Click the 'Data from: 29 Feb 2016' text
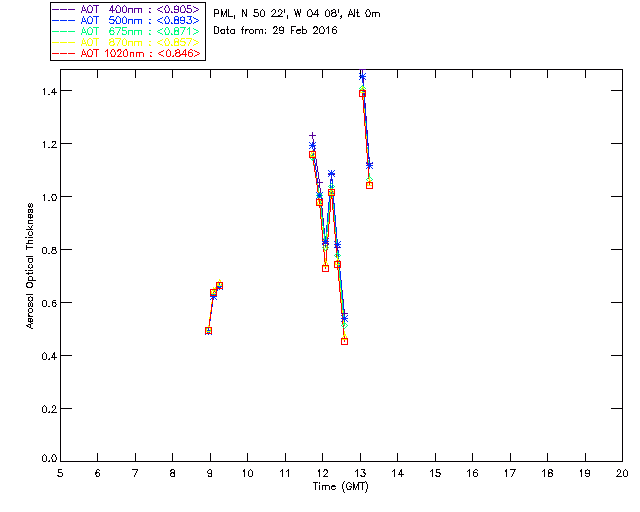 [275, 30]
